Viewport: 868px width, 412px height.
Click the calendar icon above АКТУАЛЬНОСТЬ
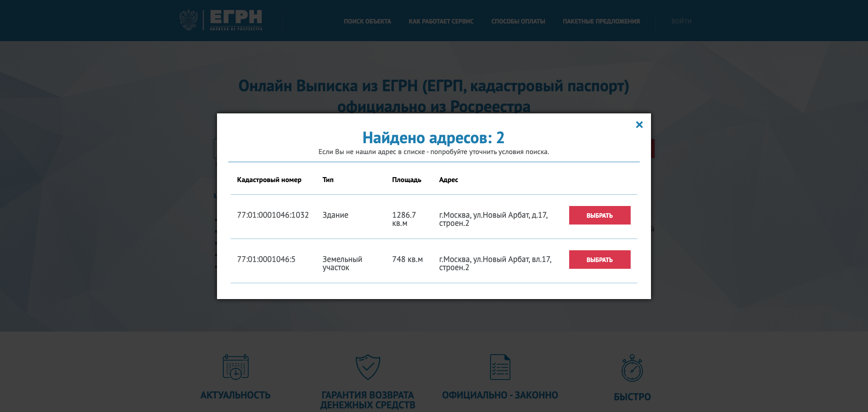(236, 367)
